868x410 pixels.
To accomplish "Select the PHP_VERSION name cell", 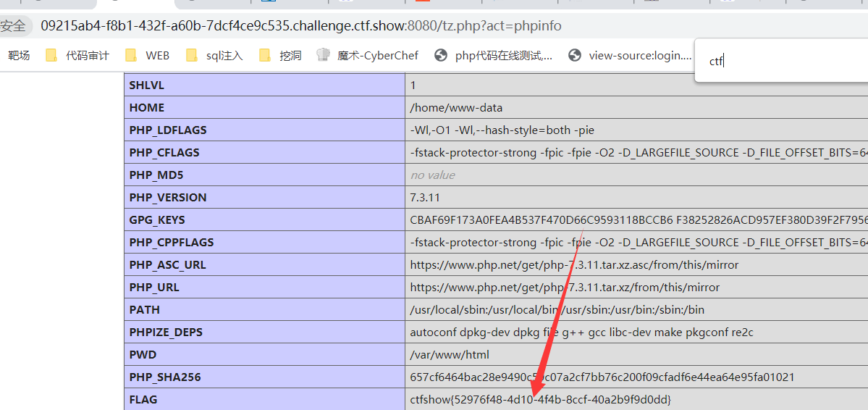I will [265, 197].
